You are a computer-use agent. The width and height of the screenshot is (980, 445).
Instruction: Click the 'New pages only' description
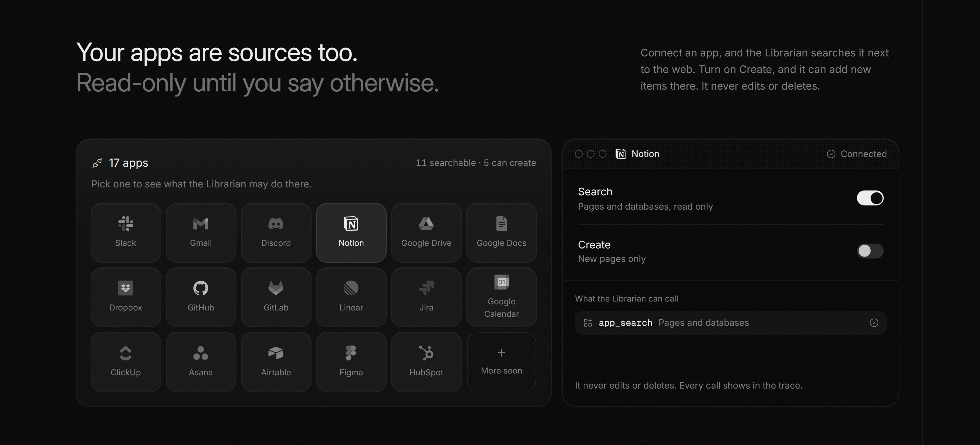[x=612, y=259]
